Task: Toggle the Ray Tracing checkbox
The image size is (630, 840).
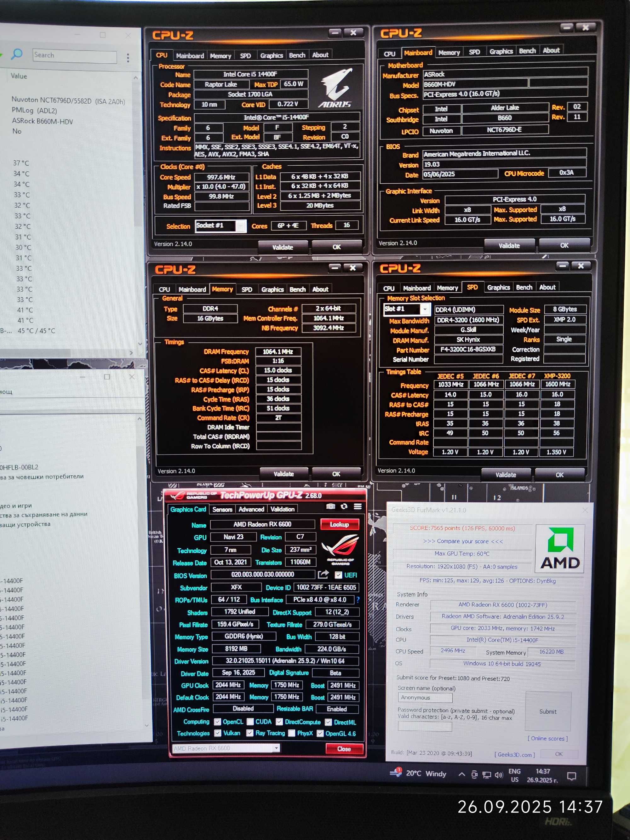Action: click(x=250, y=733)
